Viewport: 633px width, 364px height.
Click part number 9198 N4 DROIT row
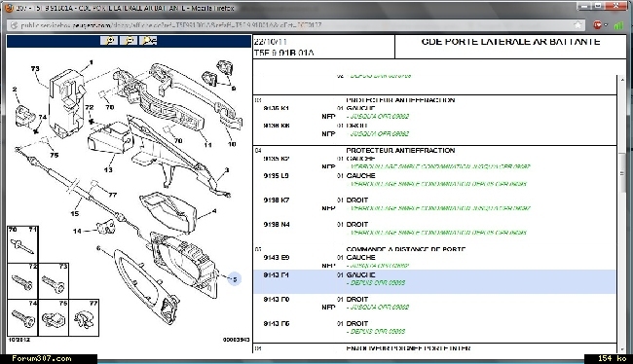pos(434,228)
